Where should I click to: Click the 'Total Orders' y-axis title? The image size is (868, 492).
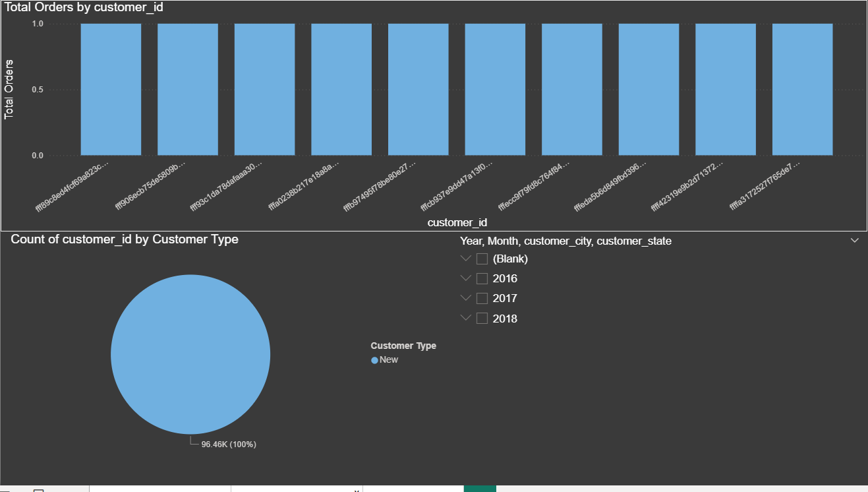click(9, 90)
